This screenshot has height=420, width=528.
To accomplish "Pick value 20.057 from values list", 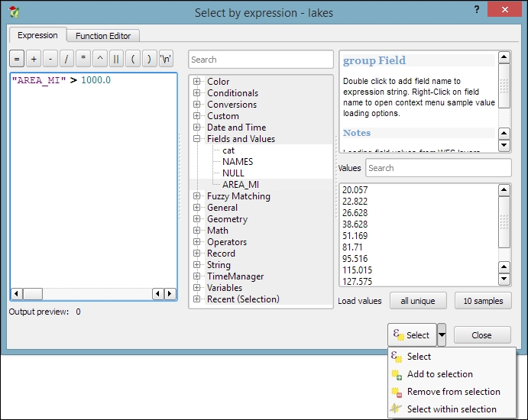I will tap(355, 190).
